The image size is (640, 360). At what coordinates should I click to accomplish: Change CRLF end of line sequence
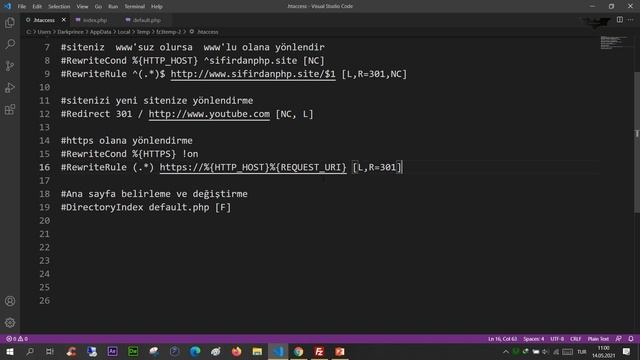tap(576, 339)
